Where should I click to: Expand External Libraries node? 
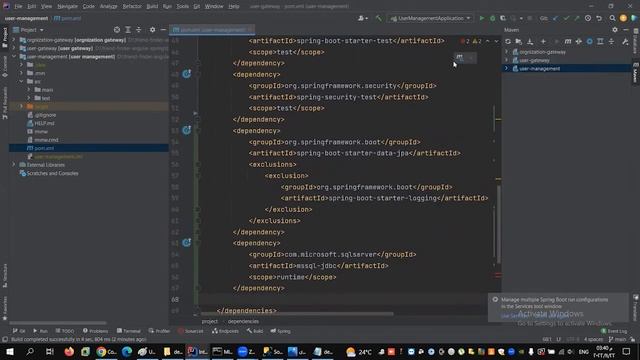point(14,165)
